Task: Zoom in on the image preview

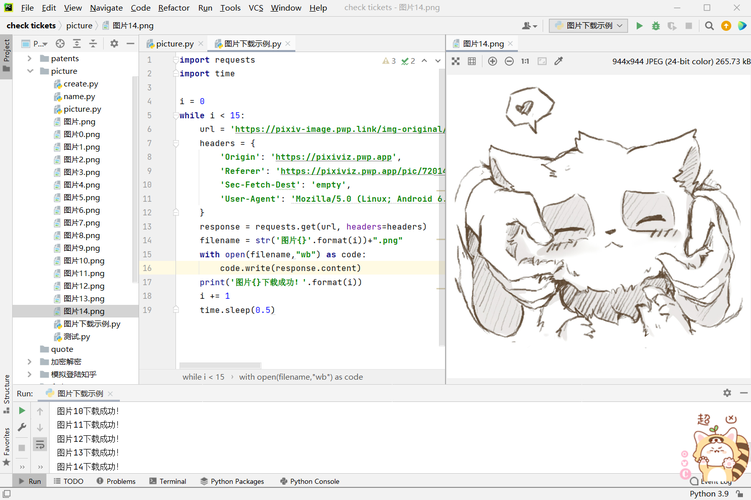Action: click(492, 62)
